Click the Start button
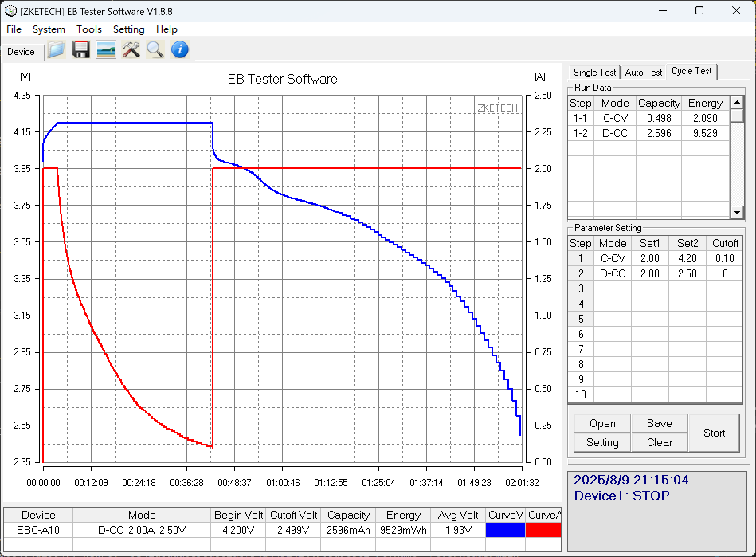 coord(714,433)
